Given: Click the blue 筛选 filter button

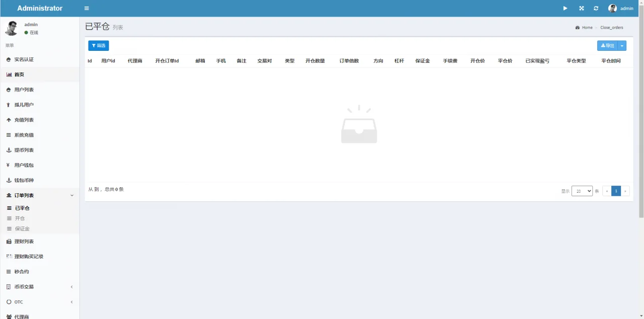Looking at the screenshot, I should click(99, 46).
